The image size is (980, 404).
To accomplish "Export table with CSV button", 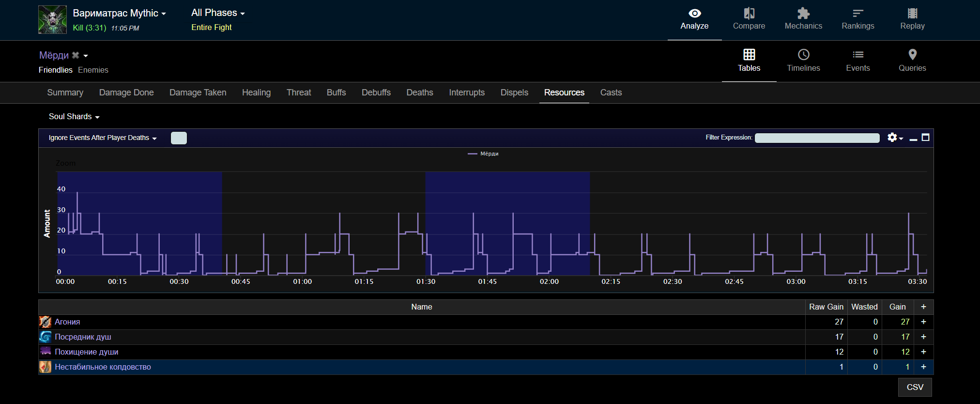I will [915, 387].
